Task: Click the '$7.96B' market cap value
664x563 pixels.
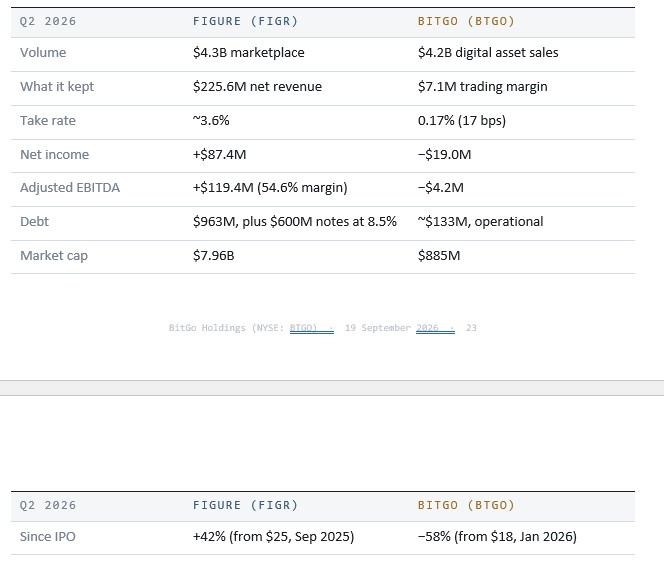Action: tap(213, 255)
